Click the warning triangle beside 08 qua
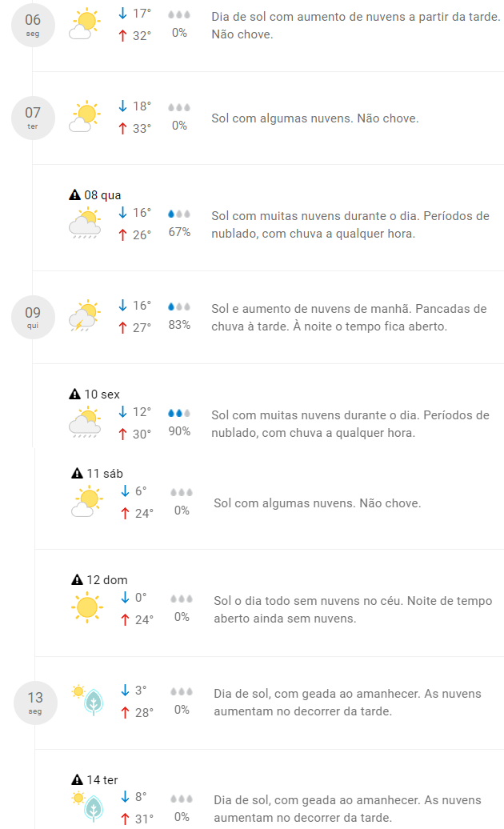Image resolution: width=504 pixels, height=829 pixels. pyautogui.click(x=75, y=194)
